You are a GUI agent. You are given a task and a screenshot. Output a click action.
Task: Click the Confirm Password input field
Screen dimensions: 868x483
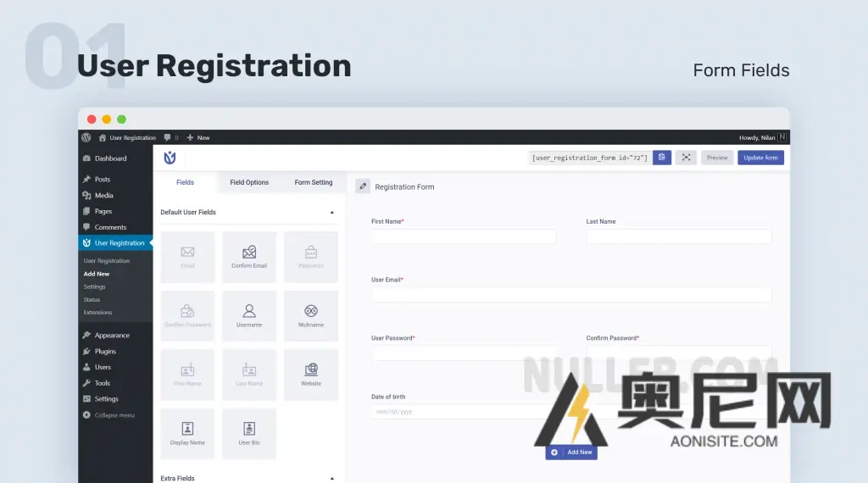[679, 353]
